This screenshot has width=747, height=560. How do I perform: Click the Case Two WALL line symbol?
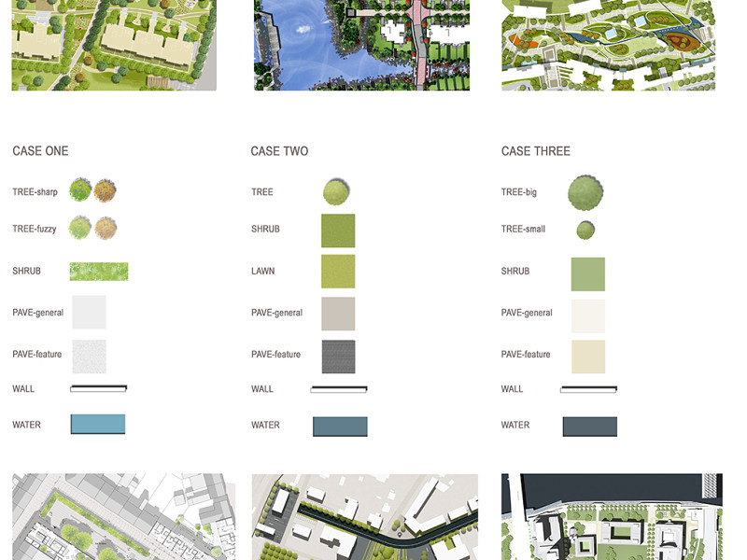pos(339,389)
